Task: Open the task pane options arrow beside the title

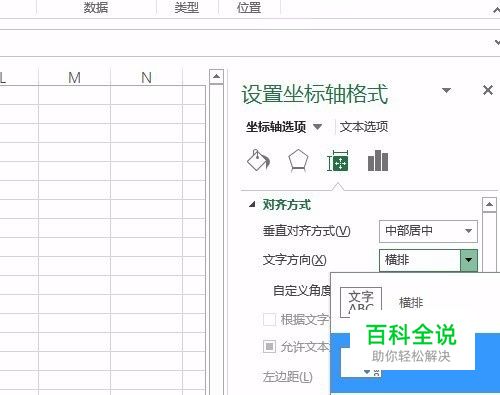Action: coord(446,90)
